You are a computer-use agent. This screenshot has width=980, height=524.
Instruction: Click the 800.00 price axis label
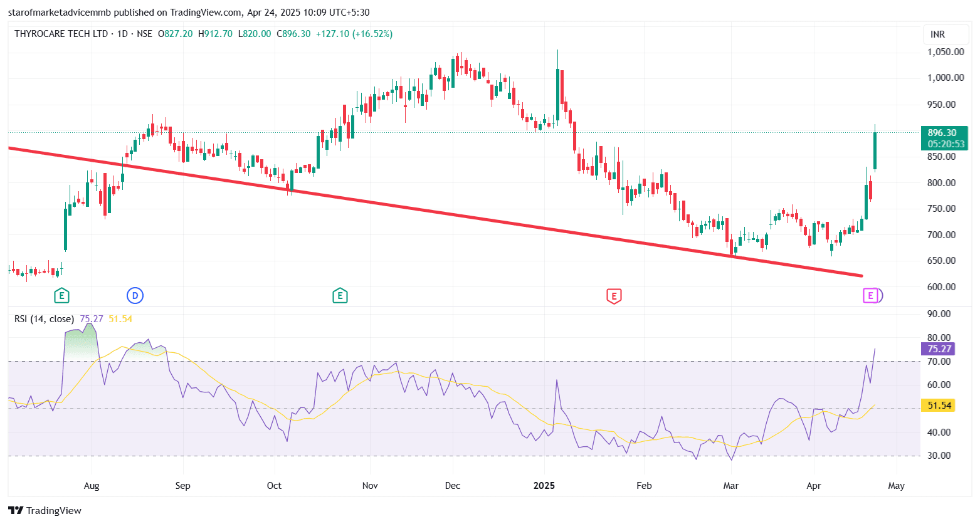click(x=942, y=183)
